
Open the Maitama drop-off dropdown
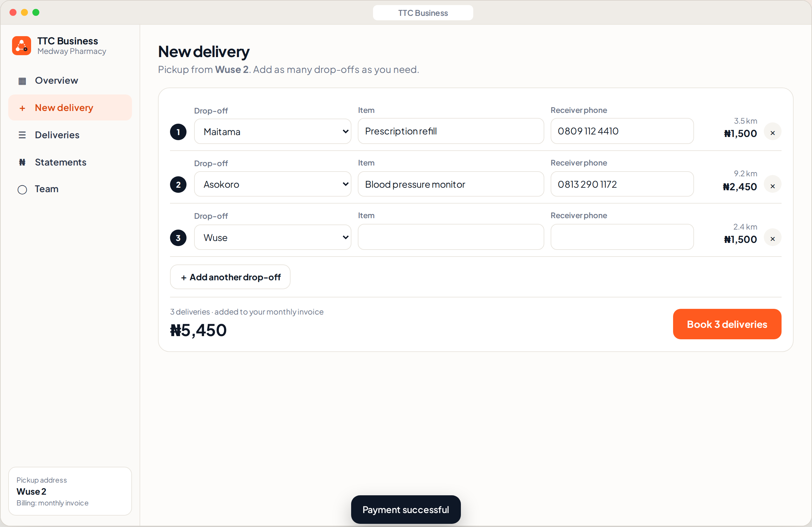tap(272, 132)
